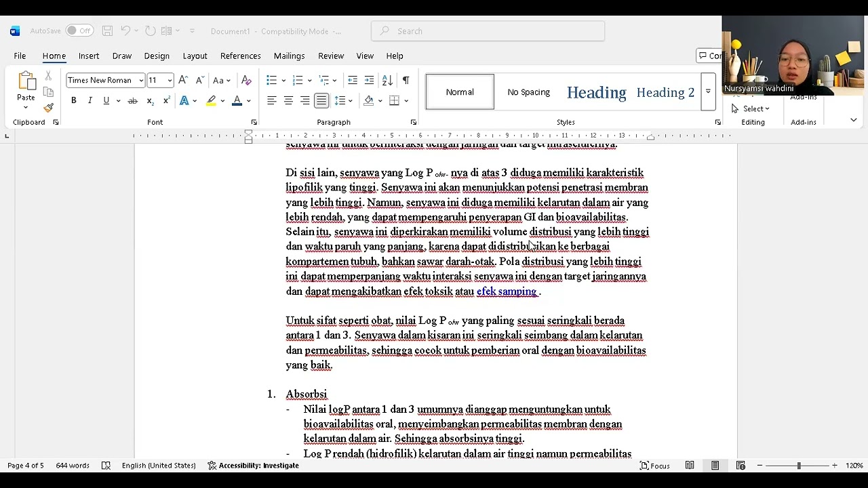The image size is (868, 488).
Task: Select the Format Painter brush
Action: 48,107
